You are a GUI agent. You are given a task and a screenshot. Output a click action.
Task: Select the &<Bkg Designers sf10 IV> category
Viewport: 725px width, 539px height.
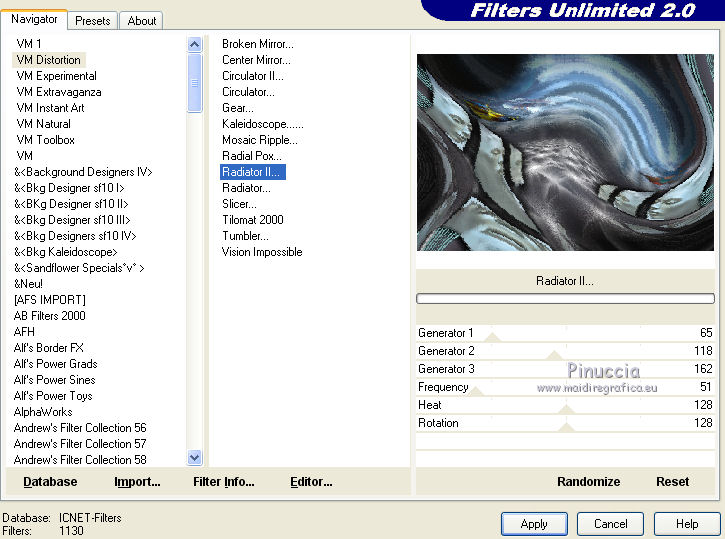pos(75,236)
